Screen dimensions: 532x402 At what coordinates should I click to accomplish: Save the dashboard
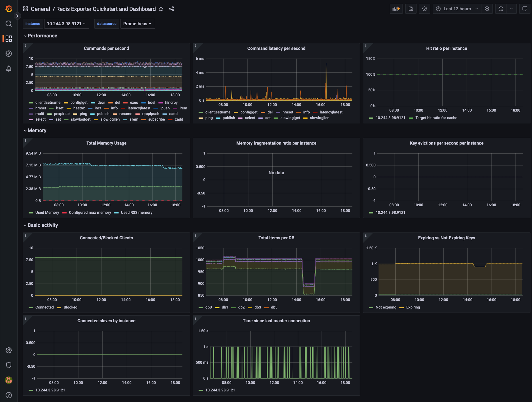click(411, 9)
